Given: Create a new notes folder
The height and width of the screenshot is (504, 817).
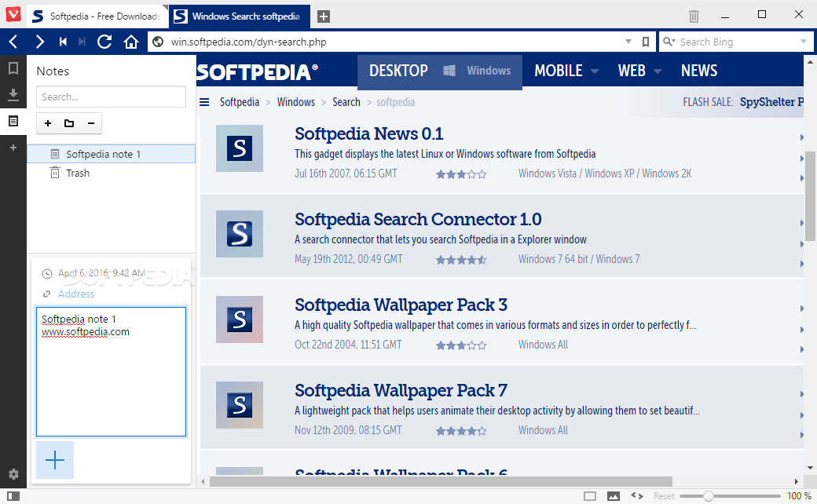Looking at the screenshot, I should point(69,123).
